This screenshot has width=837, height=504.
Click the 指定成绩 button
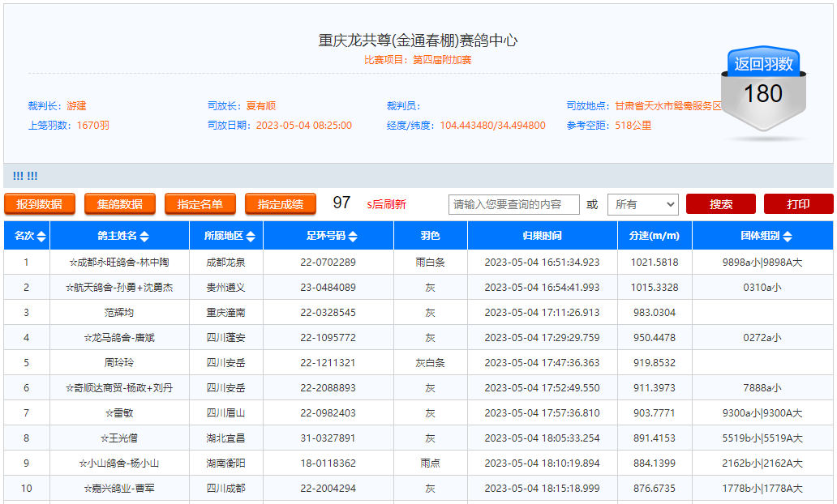point(281,204)
